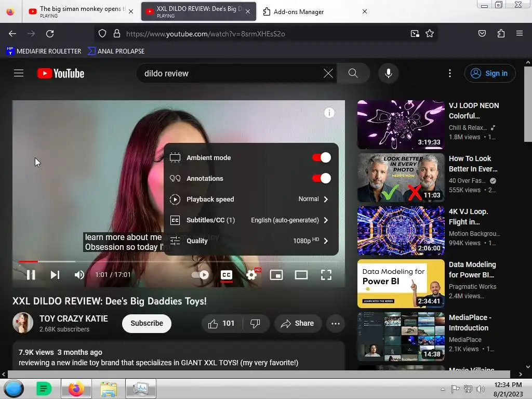Toggle the autoplay switch
532x399 pixels.
point(200,275)
